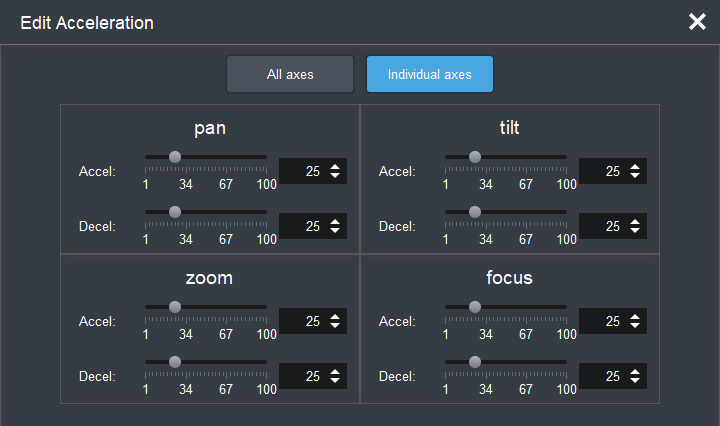Increase tilt Accel value with up arrow
720x426 pixels.
[x=634, y=167]
